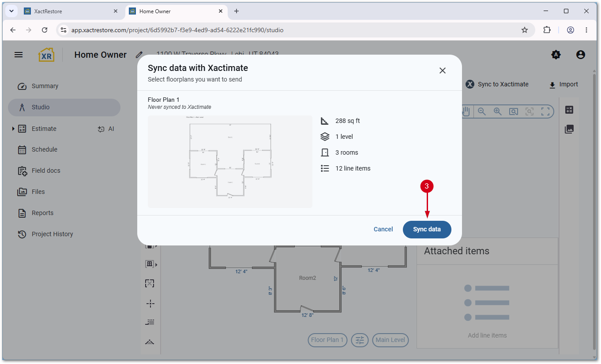
Task: Zoom out of the floor plan
Action: click(x=482, y=111)
